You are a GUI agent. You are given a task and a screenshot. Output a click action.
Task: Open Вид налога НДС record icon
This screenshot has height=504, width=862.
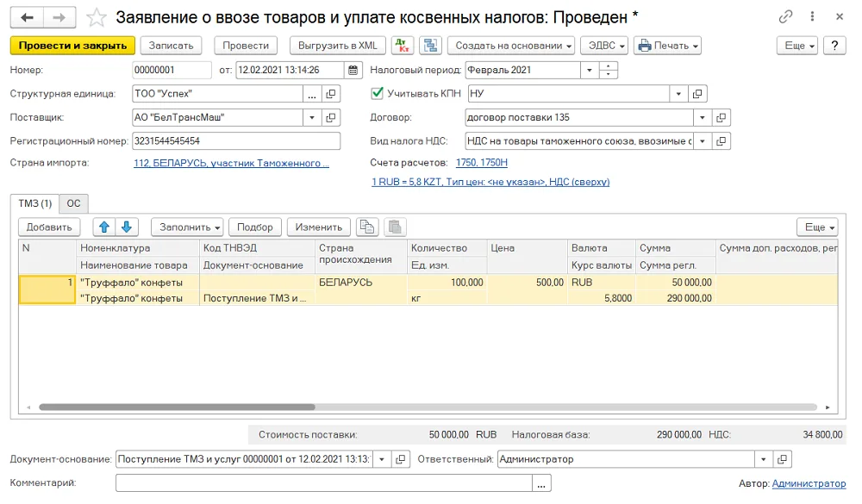click(721, 141)
